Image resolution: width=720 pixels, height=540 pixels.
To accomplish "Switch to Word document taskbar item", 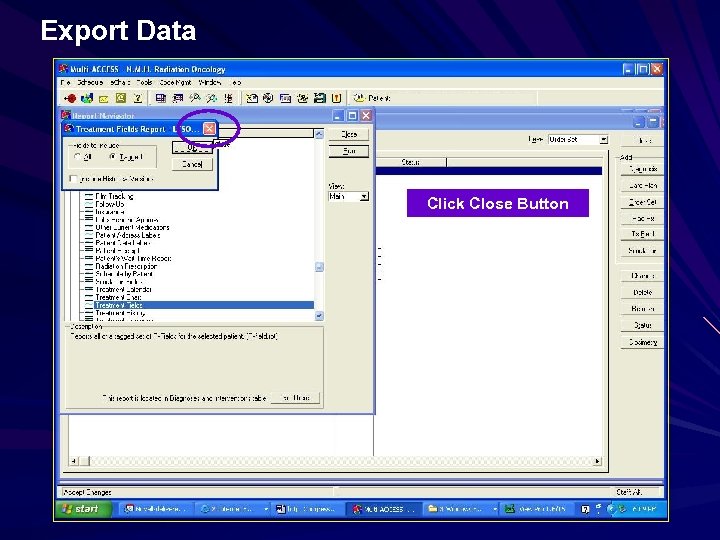I will point(306,509).
